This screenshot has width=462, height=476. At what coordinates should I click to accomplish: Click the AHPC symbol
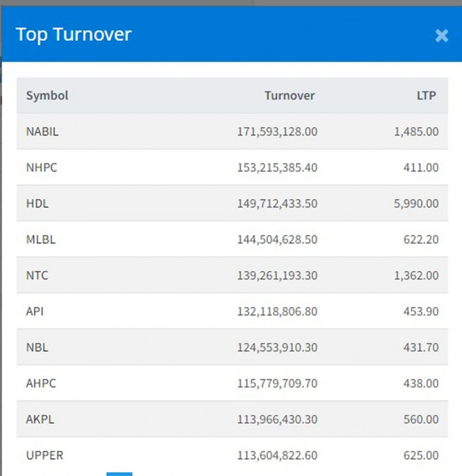tap(42, 383)
